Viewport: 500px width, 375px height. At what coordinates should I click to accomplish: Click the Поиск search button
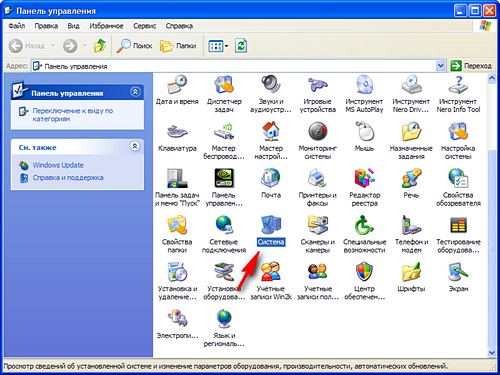(134, 46)
